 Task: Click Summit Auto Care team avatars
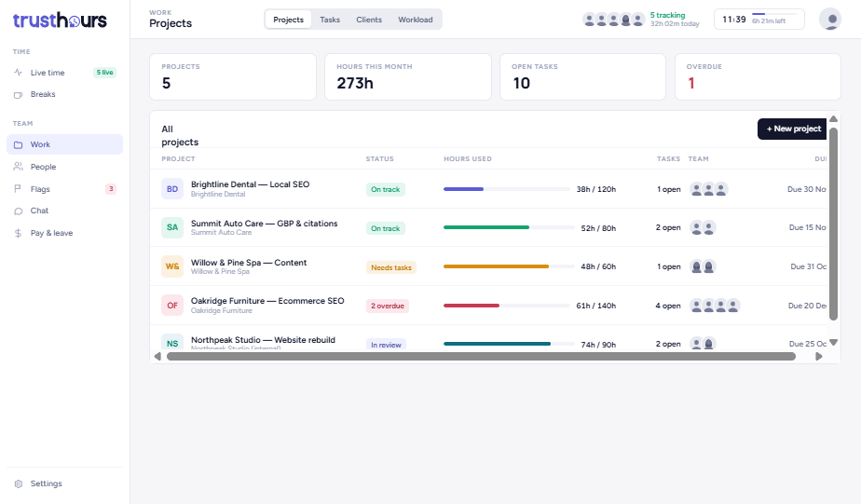point(703,228)
